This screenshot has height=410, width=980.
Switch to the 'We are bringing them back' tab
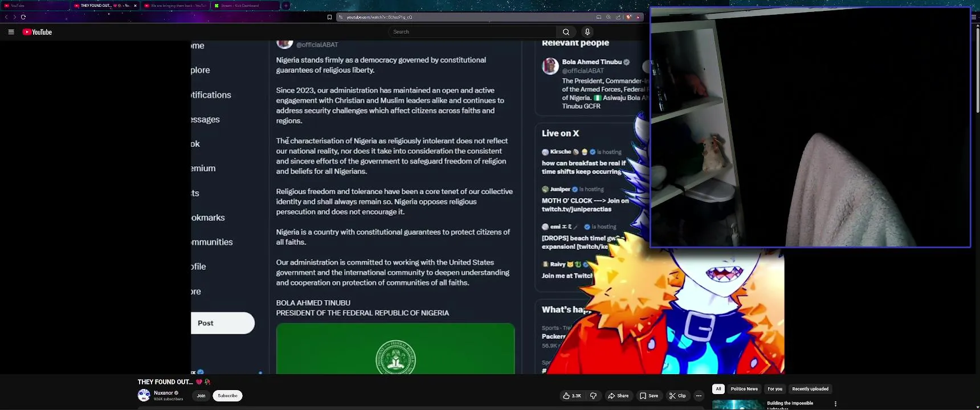[x=175, y=6]
